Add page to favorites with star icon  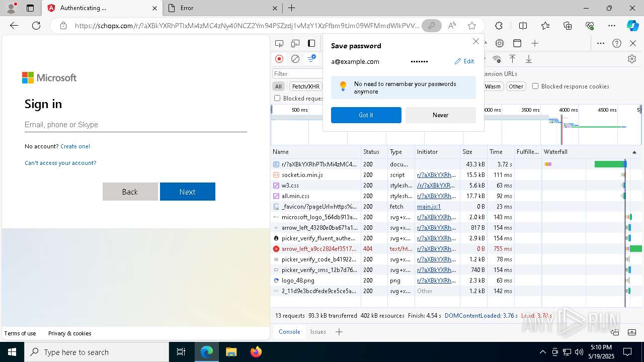(471, 26)
